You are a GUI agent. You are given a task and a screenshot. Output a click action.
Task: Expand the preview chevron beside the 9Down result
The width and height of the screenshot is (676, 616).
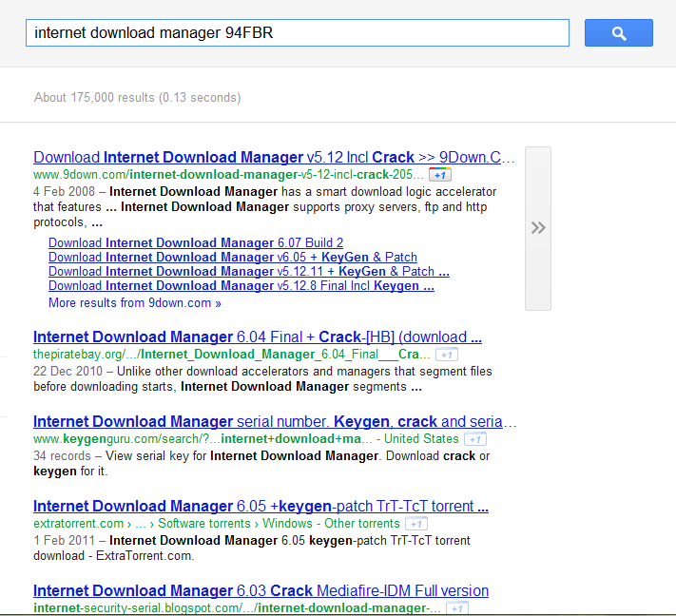538,228
